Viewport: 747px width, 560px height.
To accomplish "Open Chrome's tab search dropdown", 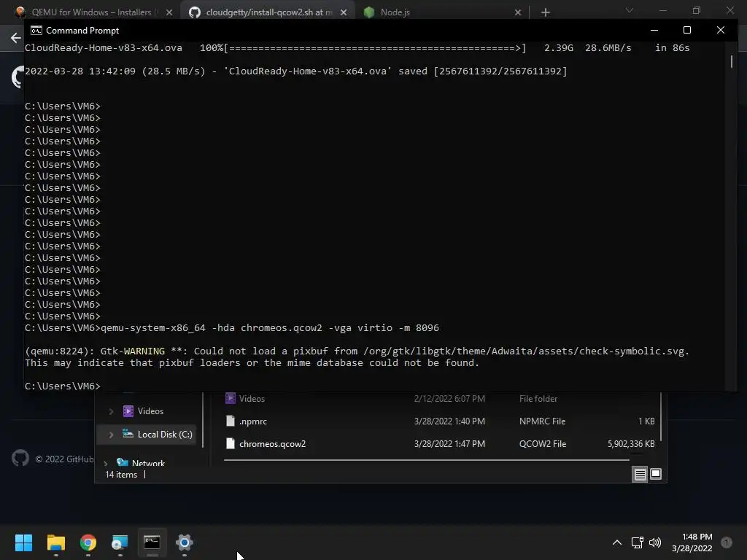I will 630,10.
